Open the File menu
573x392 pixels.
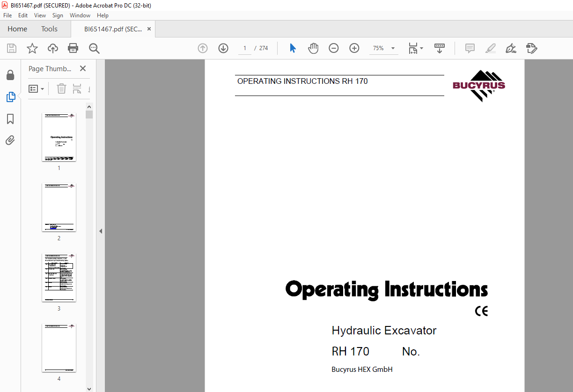pos(7,15)
